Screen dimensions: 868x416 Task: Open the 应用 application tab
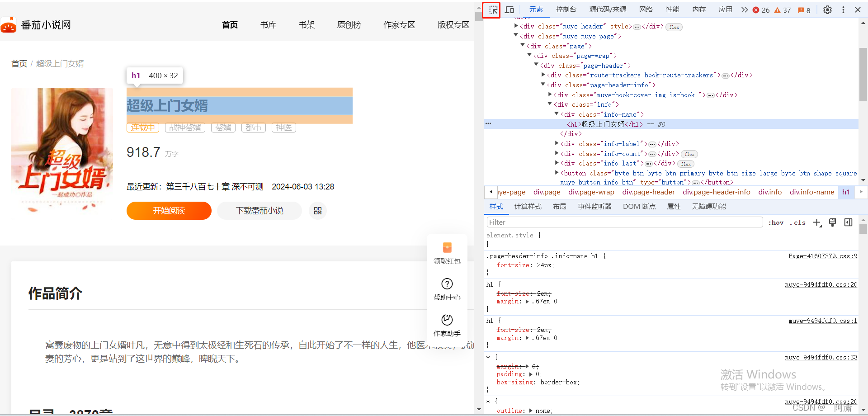pos(726,9)
